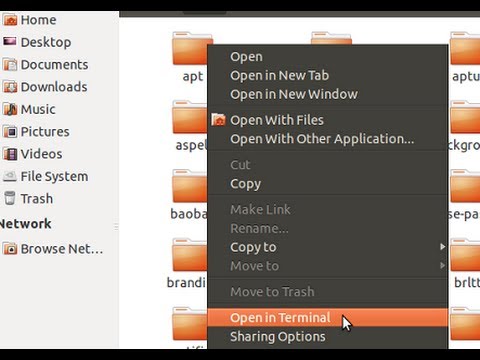480x360 pixels.
Task: Click the Documents label in sidebar
Action: (x=55, y=65)
